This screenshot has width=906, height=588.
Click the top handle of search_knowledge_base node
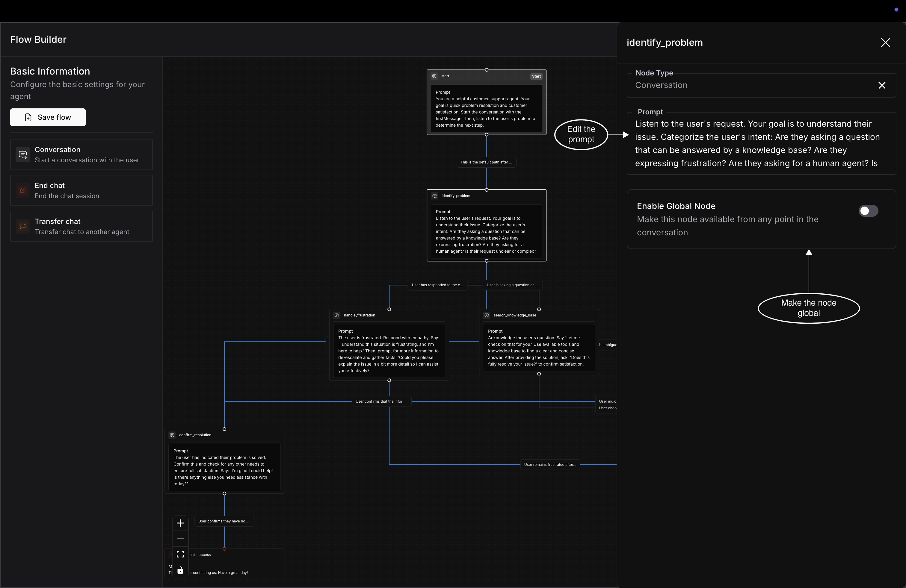click(x=539, y=309)
